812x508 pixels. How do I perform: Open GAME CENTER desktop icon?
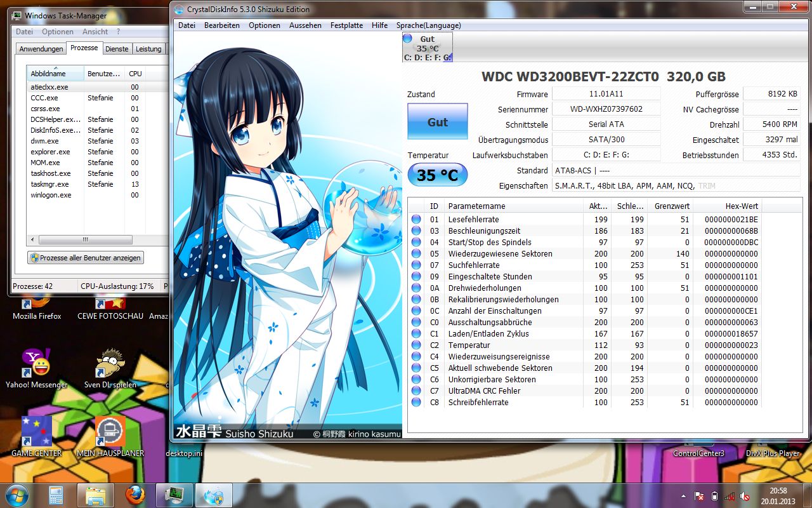click(37, 437)
